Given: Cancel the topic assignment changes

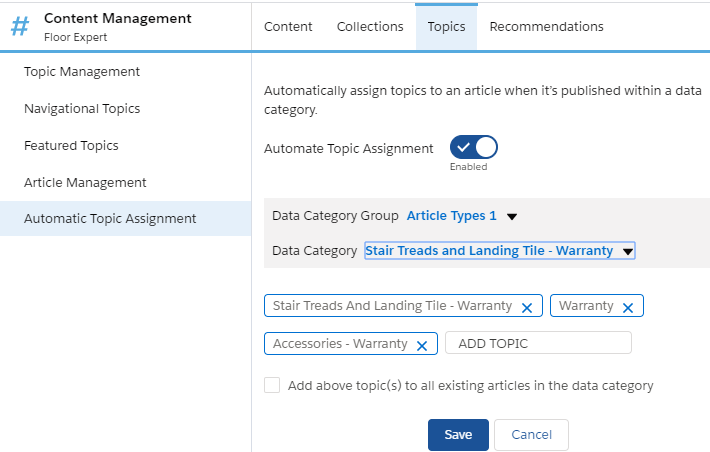Looking at the screenshot, I should coord(531,435).
